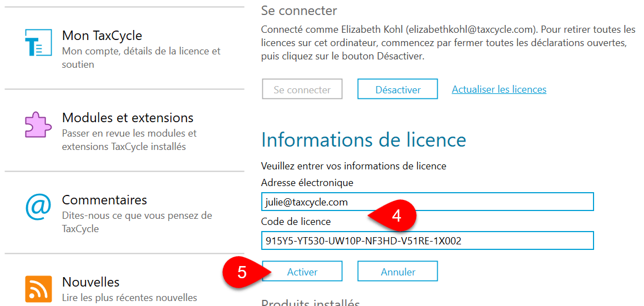Image resolution: width=644 pixels, height=306 pixels.
Task: Click the 'Adresse électronique' label
Action: pyautogui.click(x=307, y=182)
